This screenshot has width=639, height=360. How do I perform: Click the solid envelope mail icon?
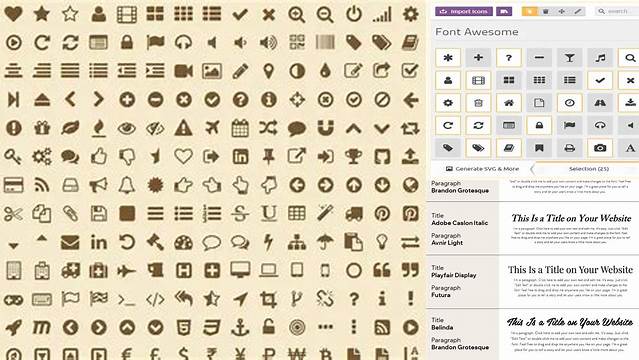[70, 243]
